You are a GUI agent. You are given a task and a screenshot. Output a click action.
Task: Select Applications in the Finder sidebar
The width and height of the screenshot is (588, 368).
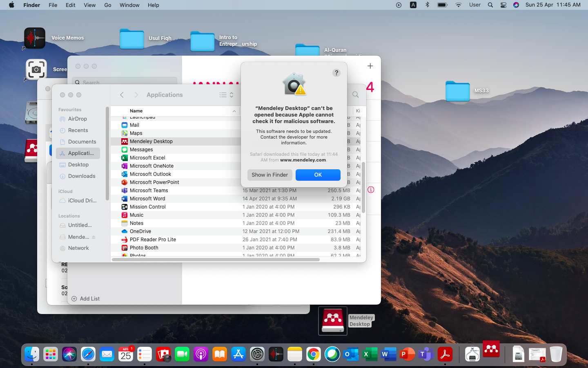click(x=78, y=153)
